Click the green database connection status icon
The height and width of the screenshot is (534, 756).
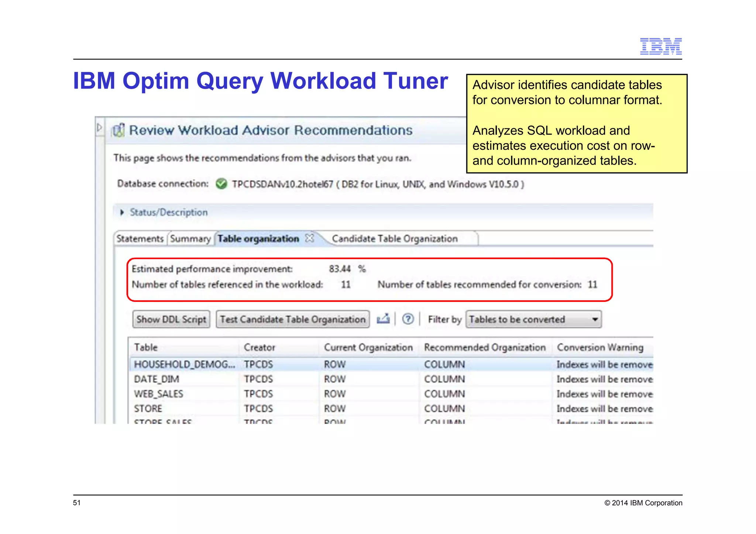[221, 184]
